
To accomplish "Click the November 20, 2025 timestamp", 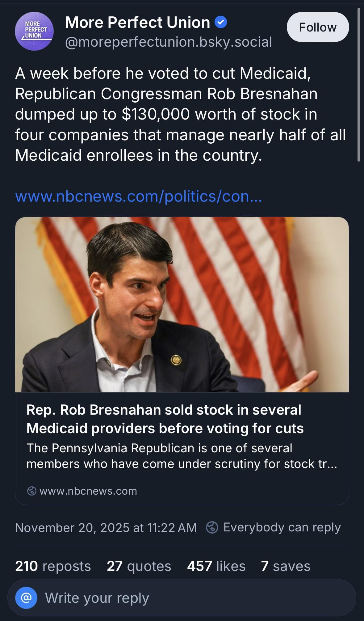I will coord(106,527).
